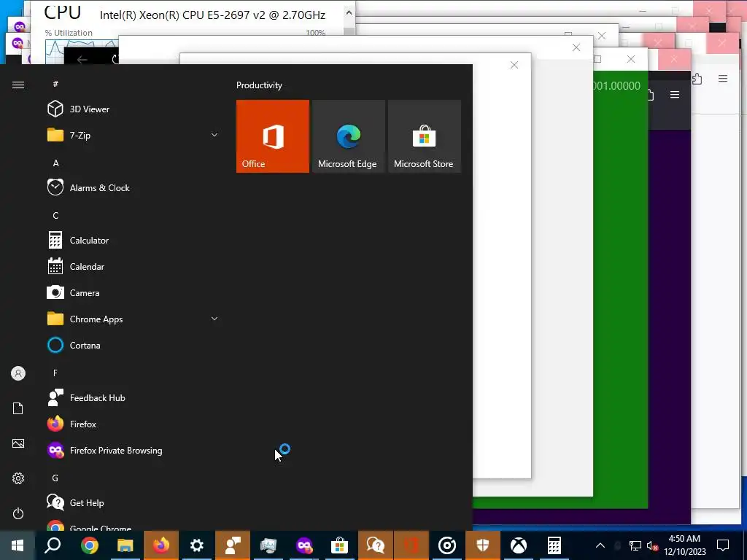747x560 pixels.
Task: Click the extensions puzzle icon in browser
Action: [x=697, y=79]
